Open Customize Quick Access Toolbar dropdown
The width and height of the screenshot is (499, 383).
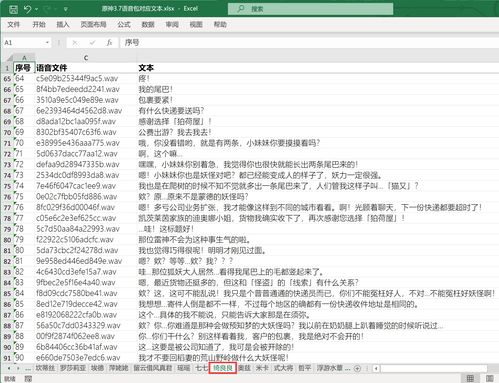coord(65,9)
